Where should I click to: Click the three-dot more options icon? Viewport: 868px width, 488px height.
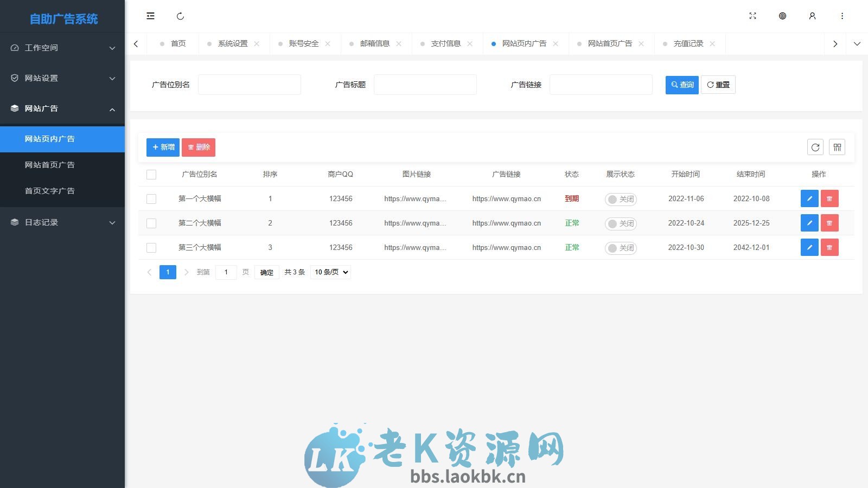click(x=842, y=16)
